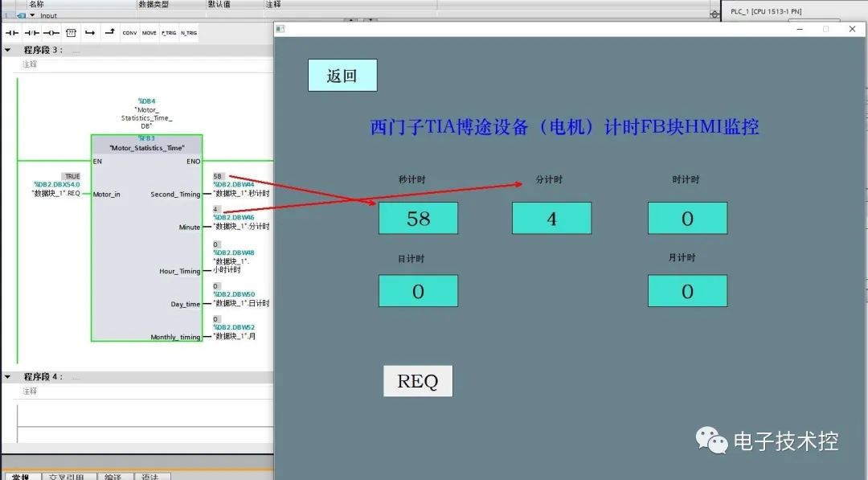Screen dimensions: 868x480
Task: Open the 交叉引用 tab at the bottom
Action: tap(67, 476)
